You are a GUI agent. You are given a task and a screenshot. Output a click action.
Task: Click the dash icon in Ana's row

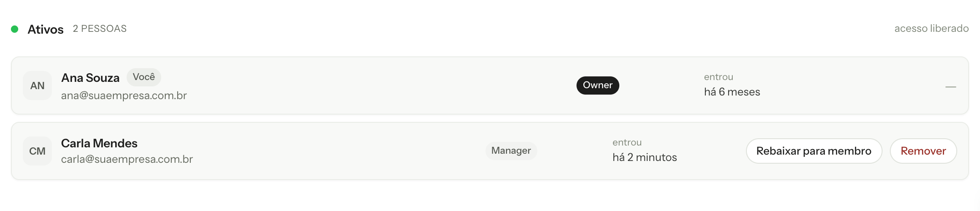[950, 86]
